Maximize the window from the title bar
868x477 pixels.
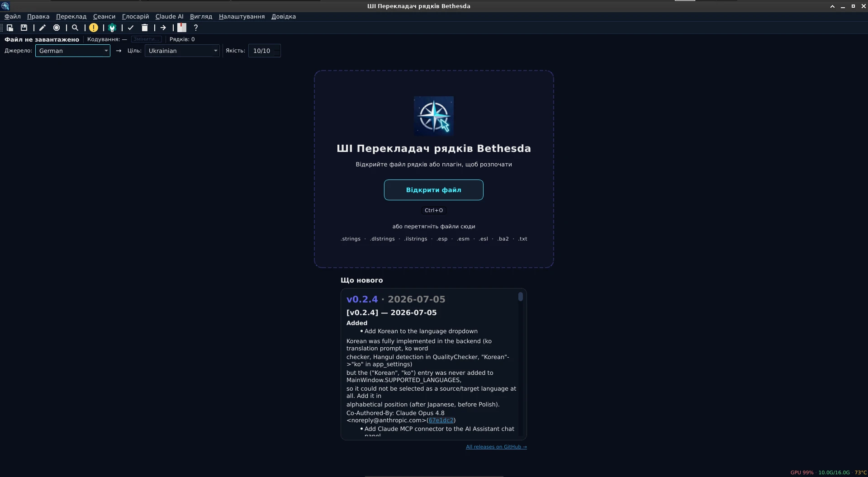coord(853,6)
